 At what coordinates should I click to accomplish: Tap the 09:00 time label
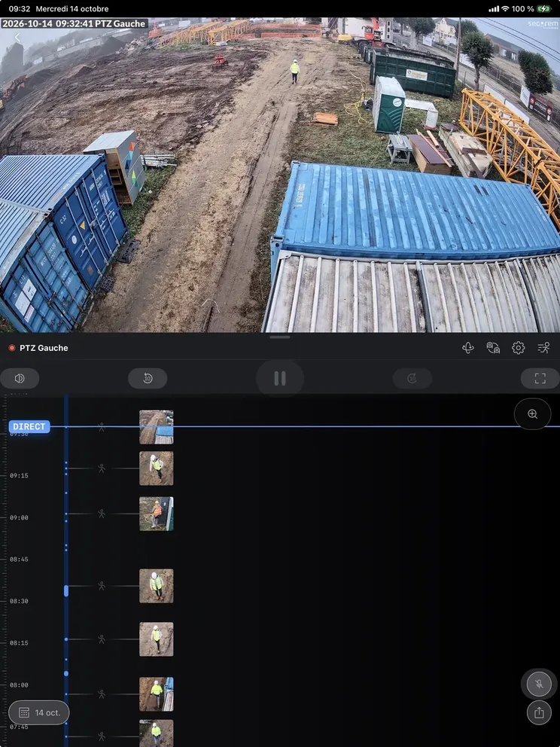click(19, 517)
